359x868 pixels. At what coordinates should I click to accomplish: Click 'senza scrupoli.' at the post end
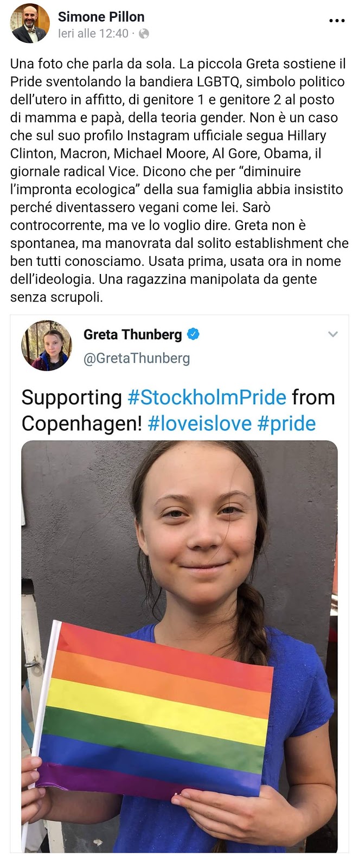(x=56, y=297)
